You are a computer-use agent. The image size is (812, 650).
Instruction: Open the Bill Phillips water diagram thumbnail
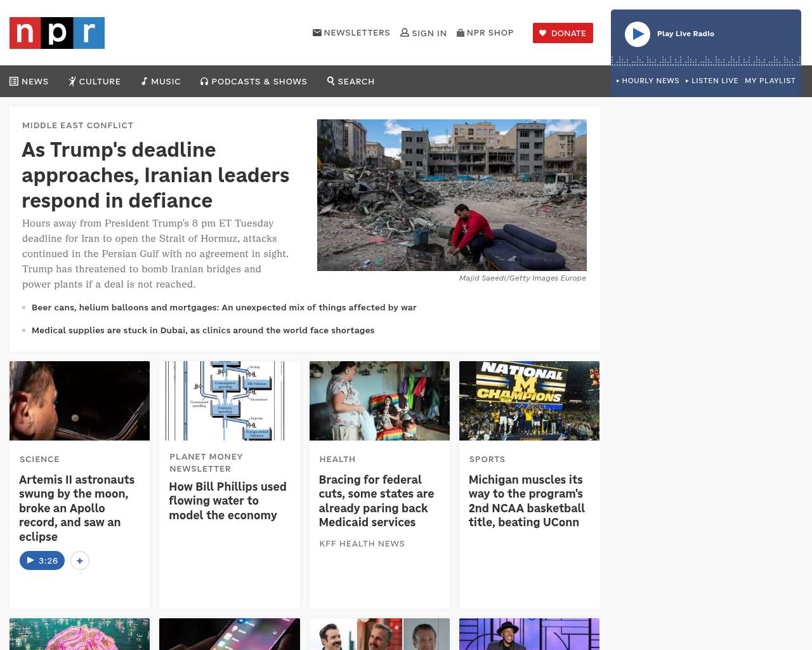[x=230, y=401]
